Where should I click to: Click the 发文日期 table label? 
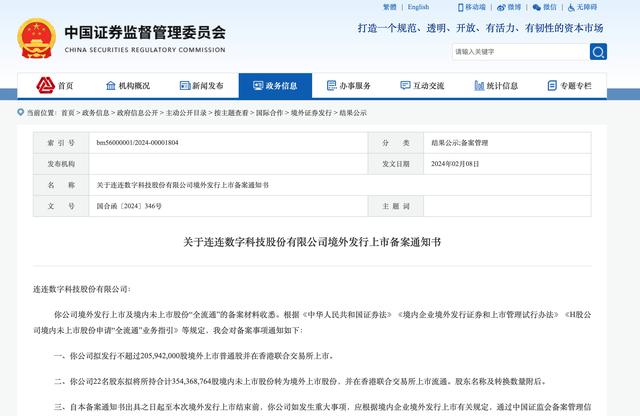pyautogui.click(x=396, y=164)
